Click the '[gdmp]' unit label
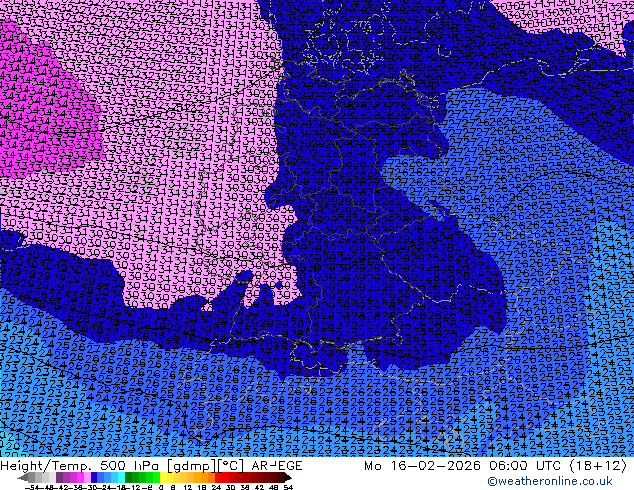Screen dimensions: 634x490 190,466
